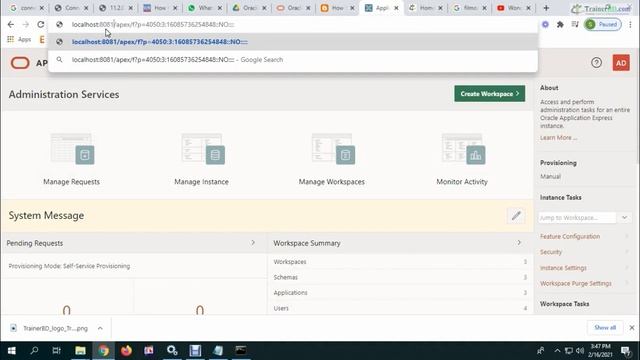Switch to Firefox in taskbar

tap(126, 351)
